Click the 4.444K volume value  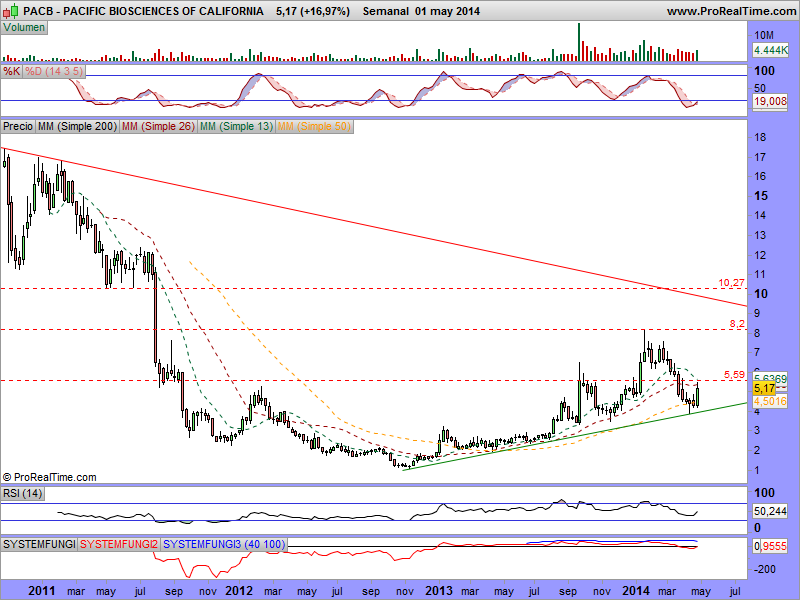(x=770, y=50)
